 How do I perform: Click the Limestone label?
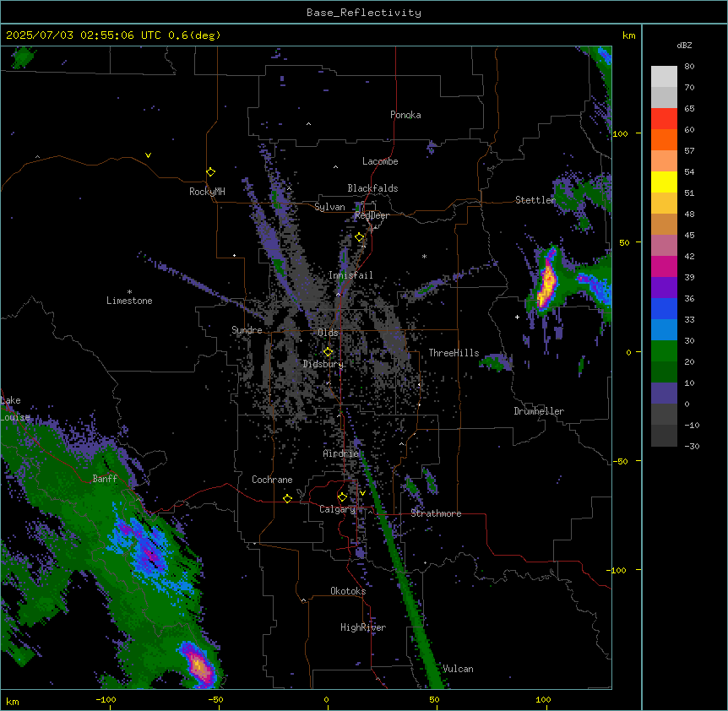click(x=129, y=301)
